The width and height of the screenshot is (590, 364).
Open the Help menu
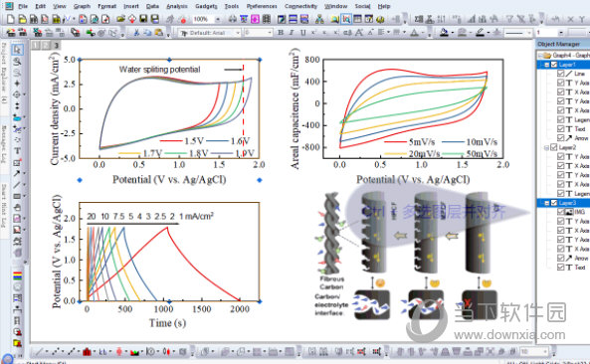[x=384, y=6]
